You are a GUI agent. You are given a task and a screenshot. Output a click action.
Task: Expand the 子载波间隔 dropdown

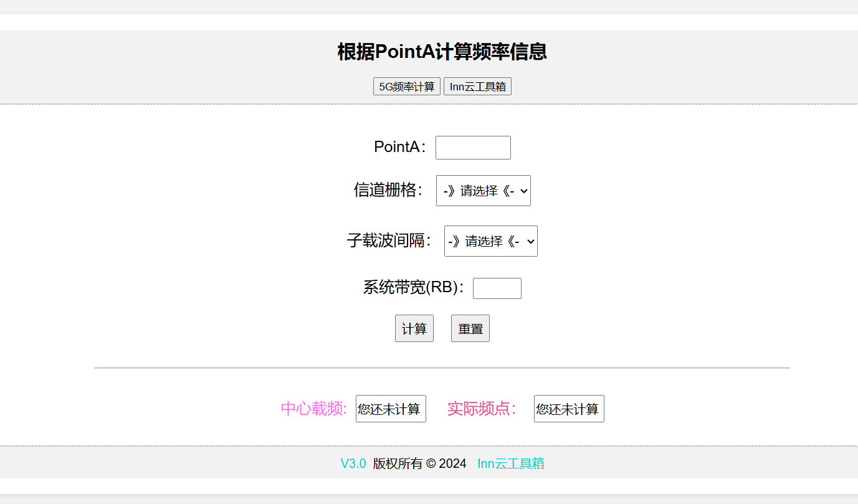pos(491,241)
